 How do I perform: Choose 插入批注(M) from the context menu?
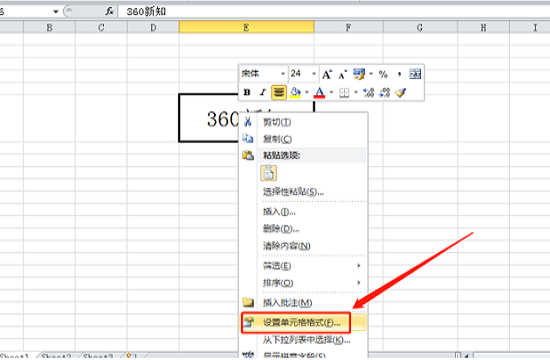tap(304, 302)
